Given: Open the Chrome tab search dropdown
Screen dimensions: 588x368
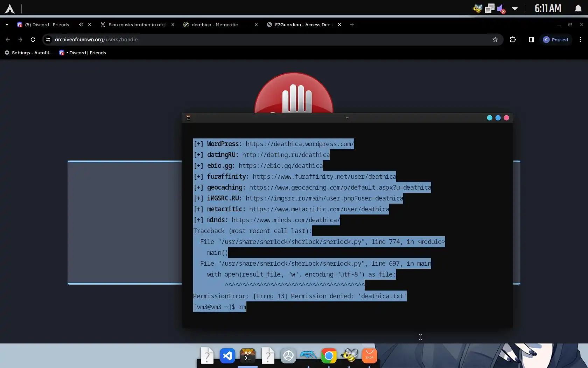Looking at the screenshot, I should pos(7,25).
